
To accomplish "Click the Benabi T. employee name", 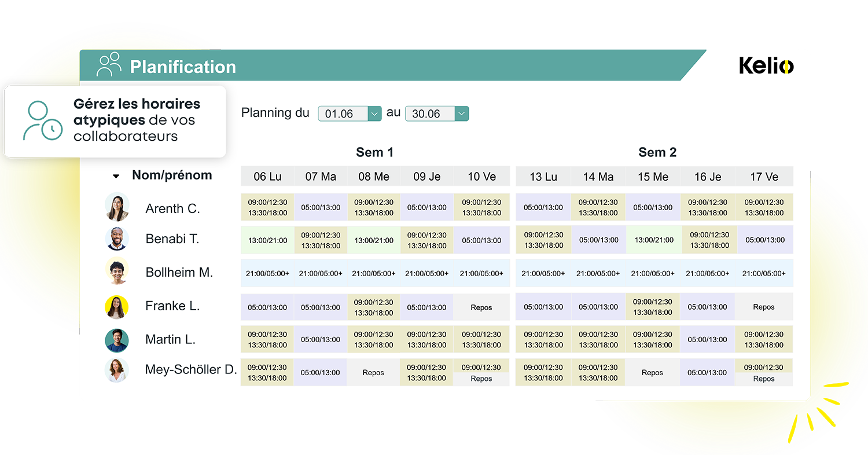I will tap(172, 238).
